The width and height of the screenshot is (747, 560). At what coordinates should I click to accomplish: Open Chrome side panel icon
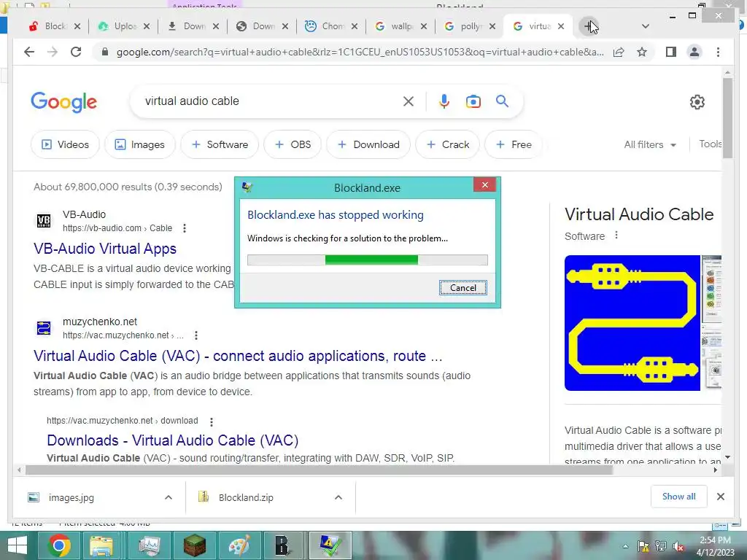pos(671,52)
